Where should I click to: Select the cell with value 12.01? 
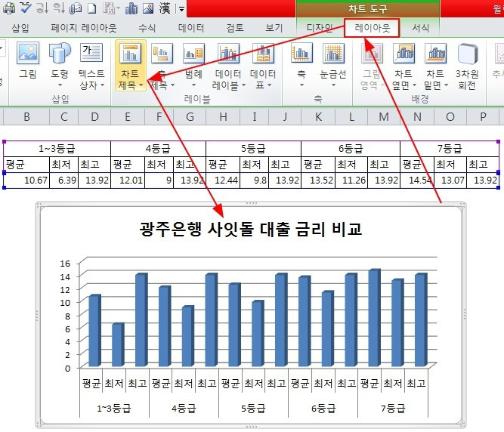click(128, 181)
